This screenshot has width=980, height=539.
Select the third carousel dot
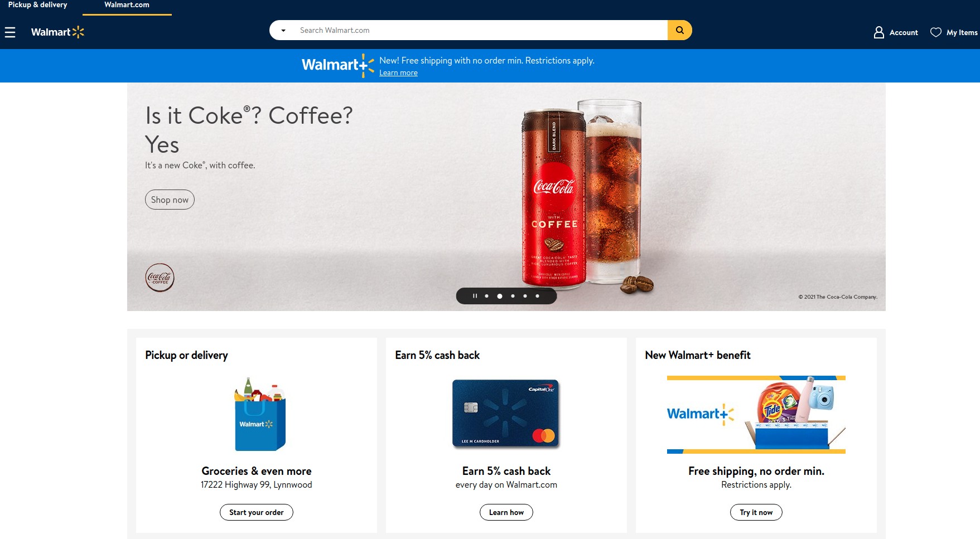(x=513, y=296)
